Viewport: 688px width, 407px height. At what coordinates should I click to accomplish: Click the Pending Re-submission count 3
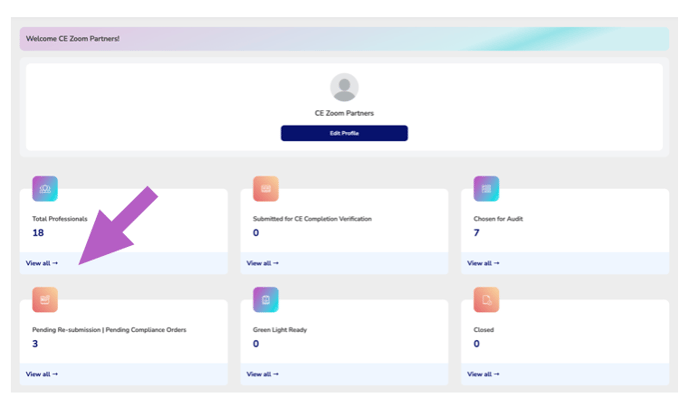coord(35,344)
